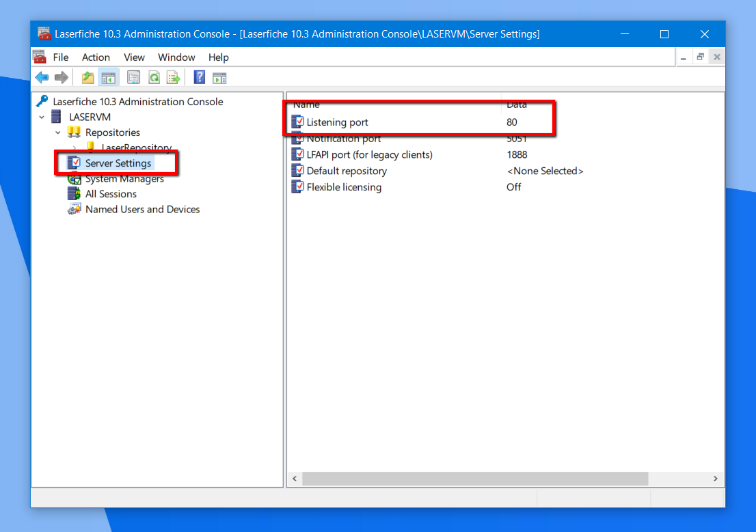Open the File menu

[x=61, y=57]
